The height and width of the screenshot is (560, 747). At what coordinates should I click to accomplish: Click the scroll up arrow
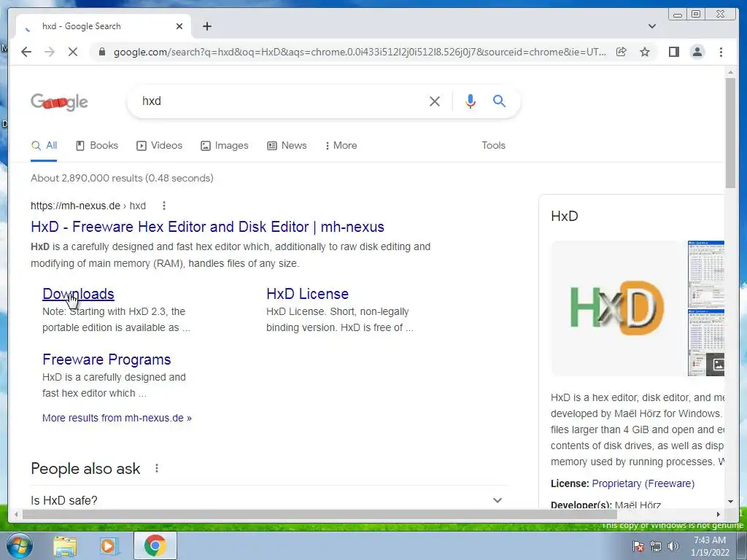[730, 72]
